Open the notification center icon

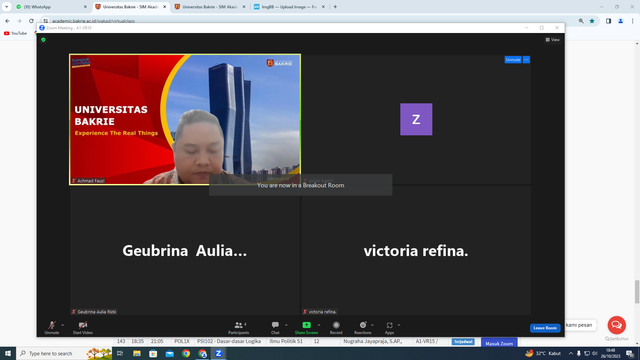(630, 353)
